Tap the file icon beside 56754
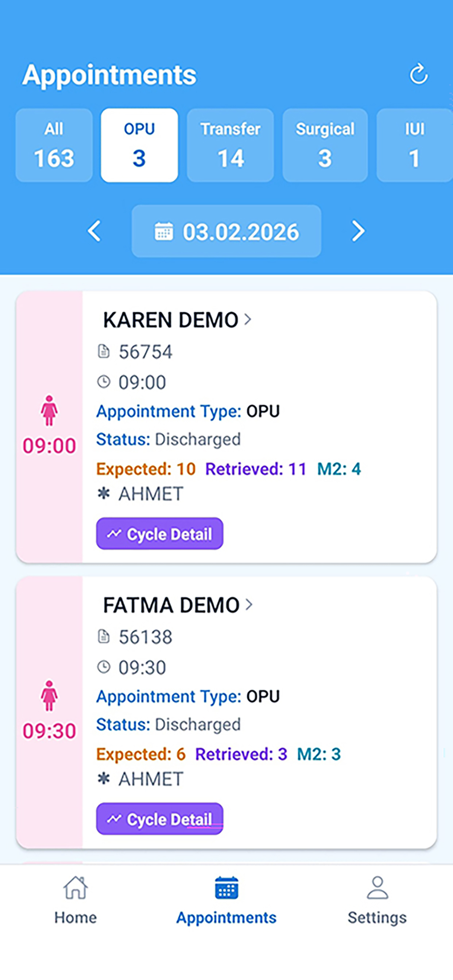453x980 pixels. (x=104, y=351)
